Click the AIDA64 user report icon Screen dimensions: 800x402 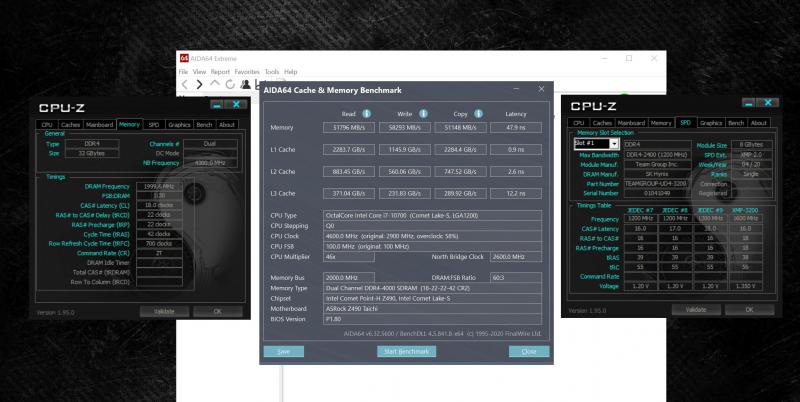pyautogui.click(x=244, y=85)
